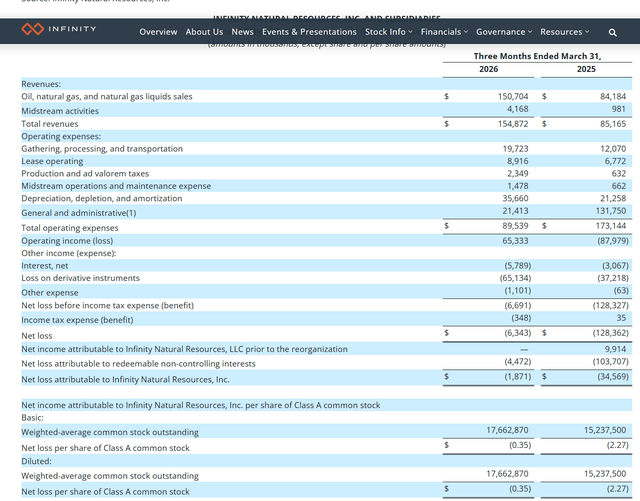
Task: Select the value 9,914
Action: [615, 349]
